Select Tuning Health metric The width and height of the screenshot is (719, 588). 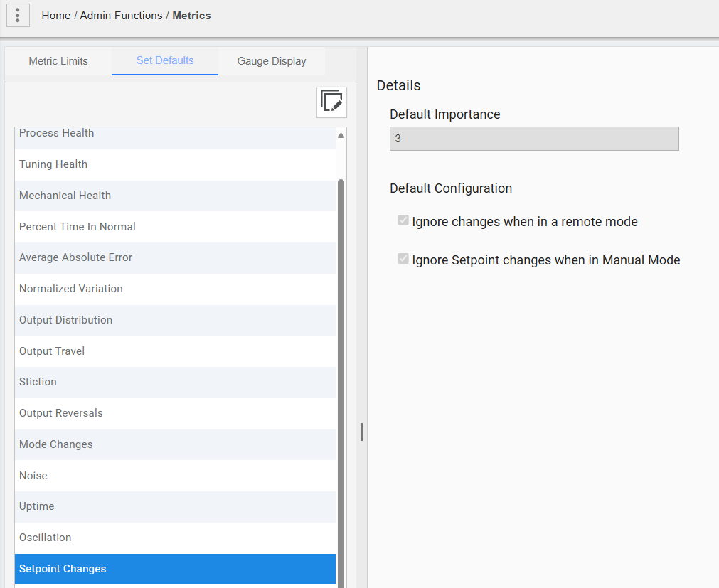(x=175, y=164)
